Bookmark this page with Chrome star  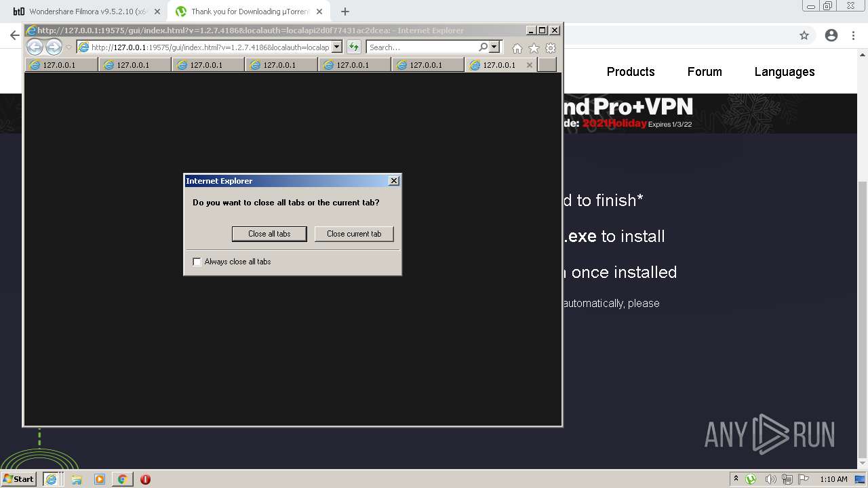coord(804,35)
